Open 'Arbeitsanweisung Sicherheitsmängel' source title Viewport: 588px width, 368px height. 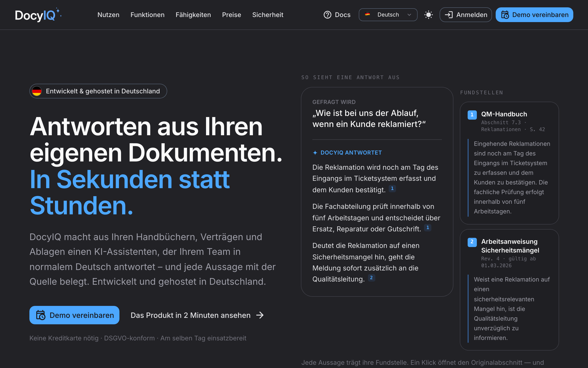[510, 246]
